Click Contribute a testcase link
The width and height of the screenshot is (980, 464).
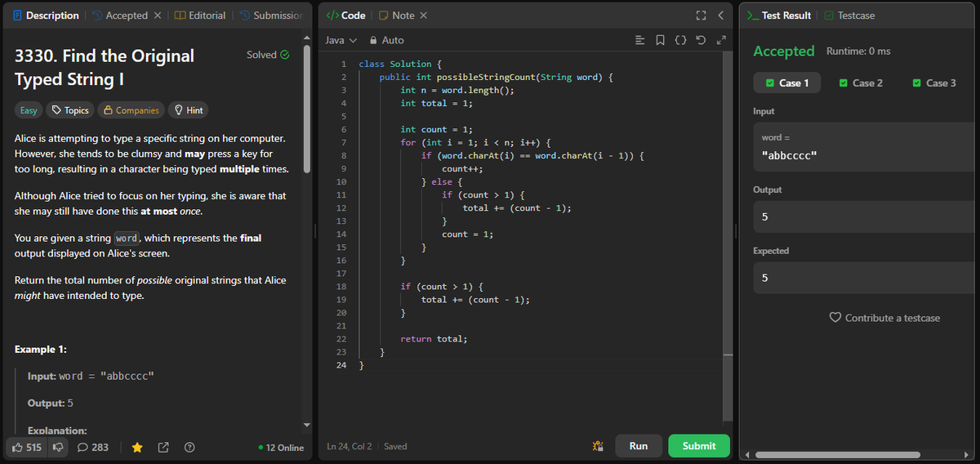pyautogui.click(x=892, y=318)
